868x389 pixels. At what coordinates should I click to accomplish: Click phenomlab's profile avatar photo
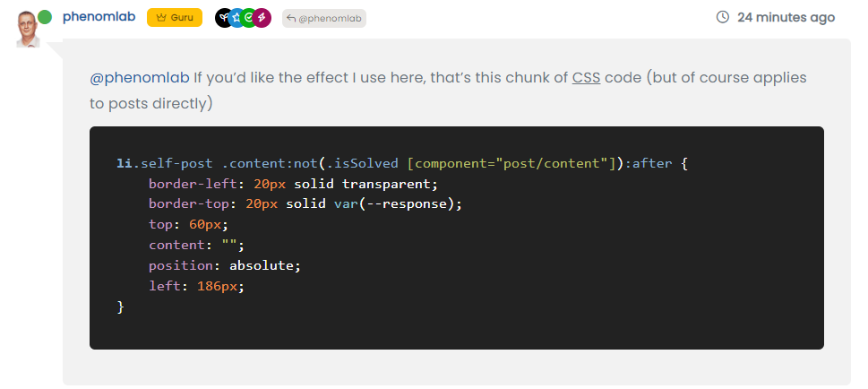(x=28, y=29)
